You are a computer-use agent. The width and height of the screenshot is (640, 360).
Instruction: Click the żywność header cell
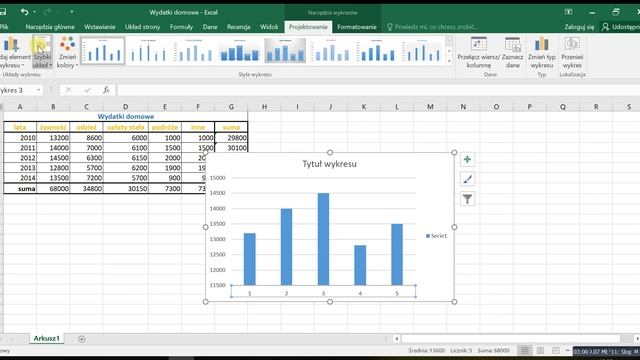pyautogui.click(x=53, y=127)
